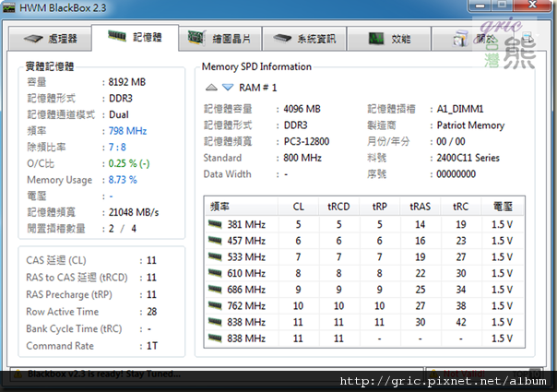Open the 系統資訊 (system info) tab
The width and height of the screenshot is (557, 392).
(304, 39)
